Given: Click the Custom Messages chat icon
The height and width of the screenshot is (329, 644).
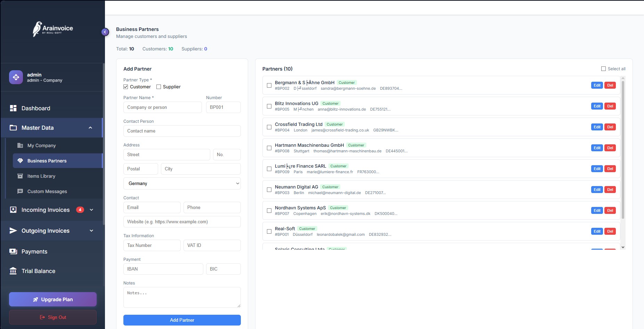Looking at the screenshot, I should [20, 191].
